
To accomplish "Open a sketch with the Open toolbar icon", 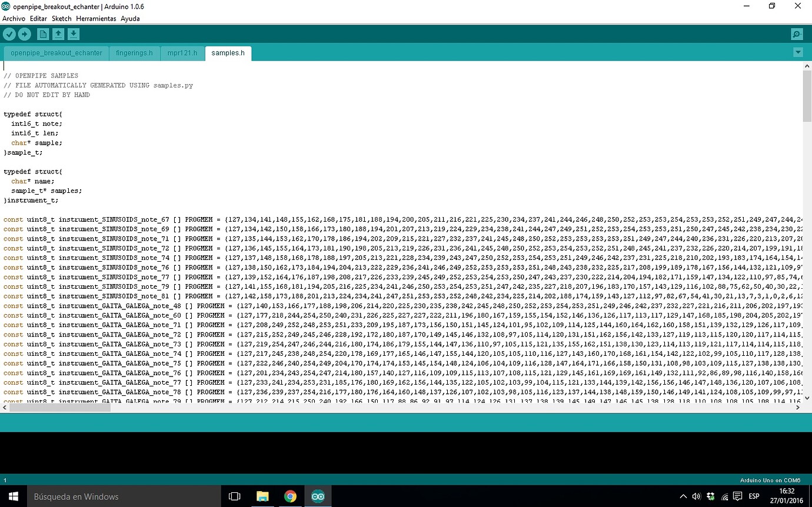I will 58,34.
